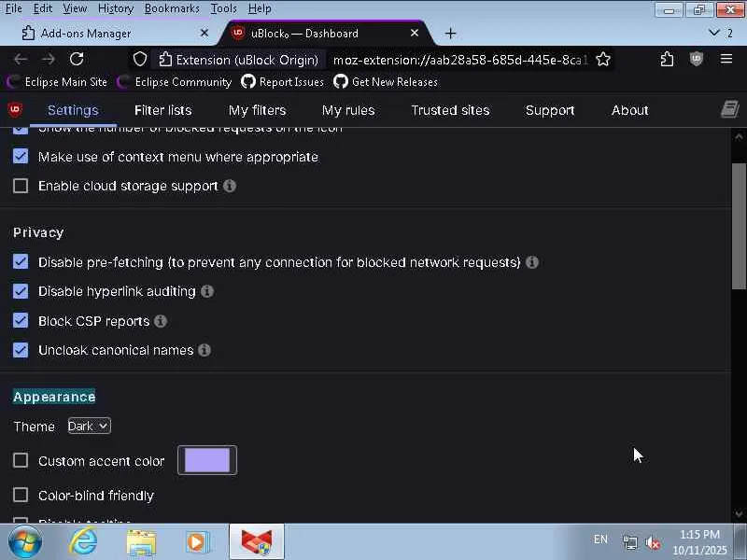Switch to the Filter lists tab

[x=162, y=110]
